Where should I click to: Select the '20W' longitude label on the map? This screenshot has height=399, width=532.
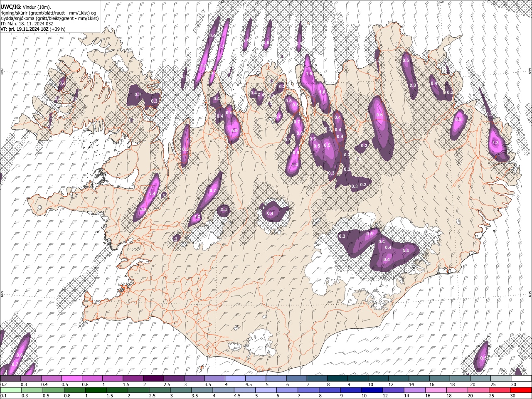(221, 2)
